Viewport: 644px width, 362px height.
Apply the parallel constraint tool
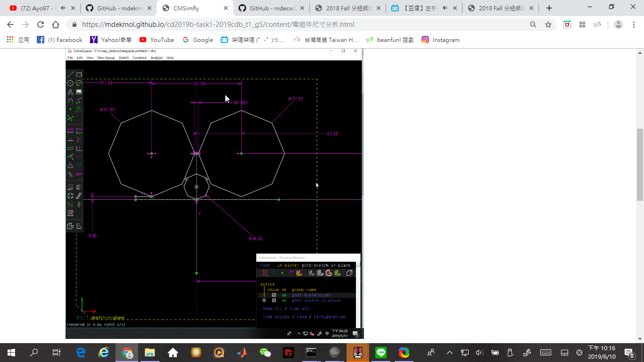coord(70,148)
